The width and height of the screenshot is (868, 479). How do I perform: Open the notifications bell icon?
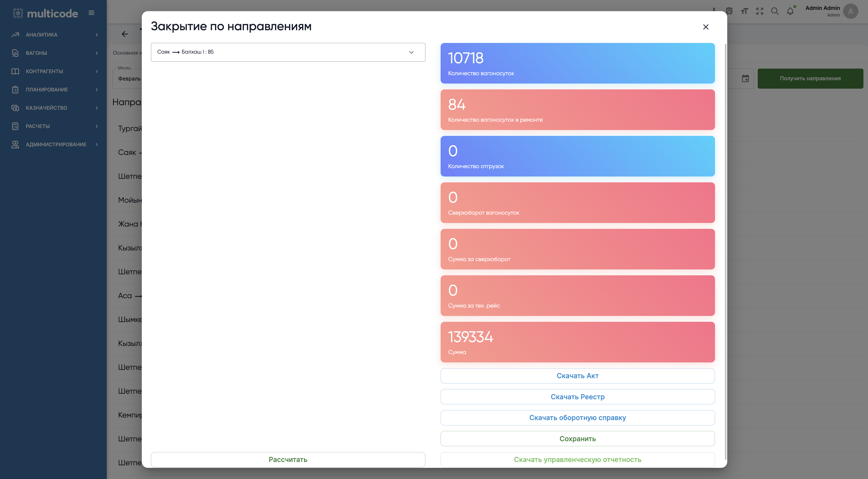790,11
